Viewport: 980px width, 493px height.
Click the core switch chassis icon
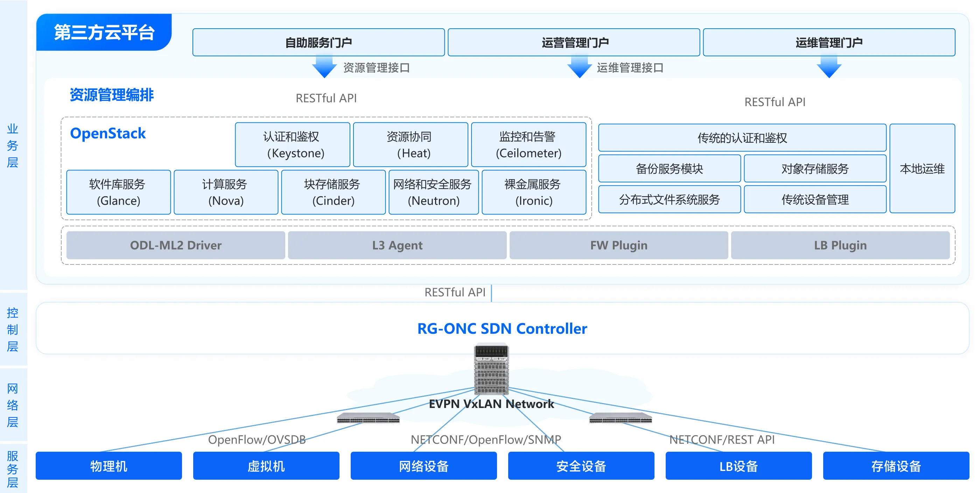click(x=491, y=369)
